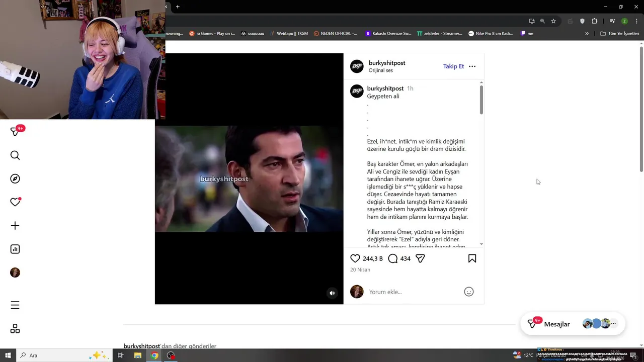Open Notifications heart icon in sidebar
This screenshot has height=362, width=644.
click(15, 202)
